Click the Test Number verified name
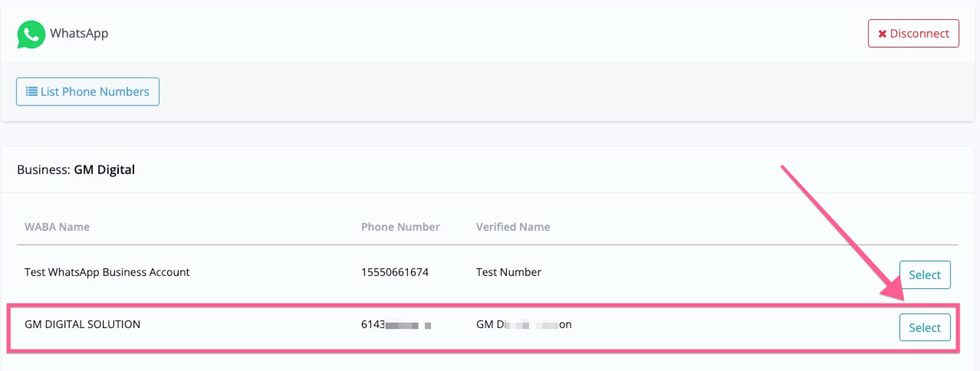Screen dimensions: 980x371 point(508,272)
